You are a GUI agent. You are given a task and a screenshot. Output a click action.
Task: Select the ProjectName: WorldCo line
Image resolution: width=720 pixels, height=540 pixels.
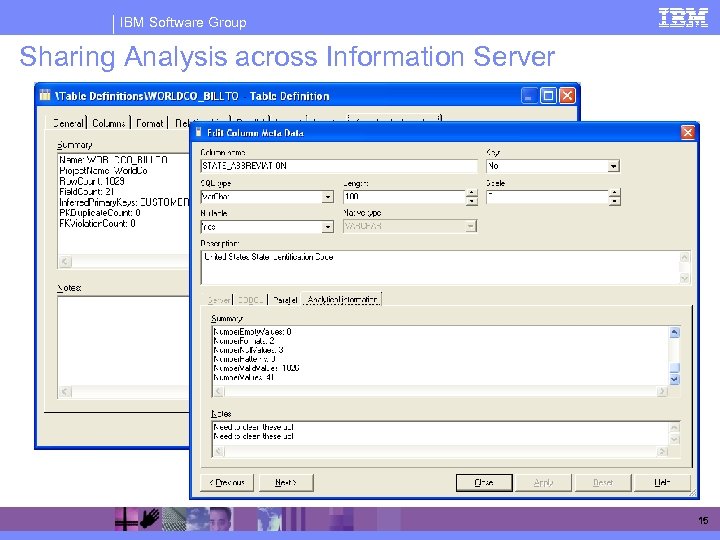pos(103,171)
